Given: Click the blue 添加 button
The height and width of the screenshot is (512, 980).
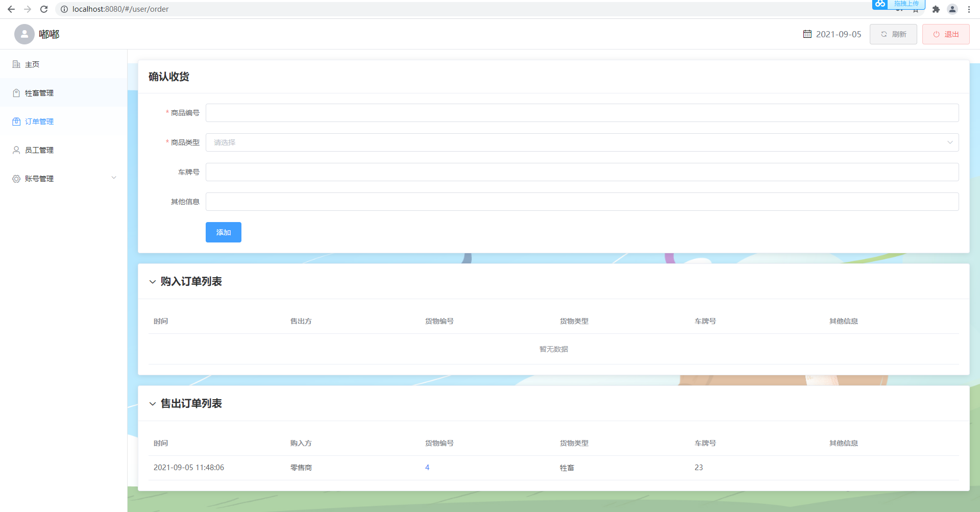Looking at the screenshot, I should (x=224, y=232).
